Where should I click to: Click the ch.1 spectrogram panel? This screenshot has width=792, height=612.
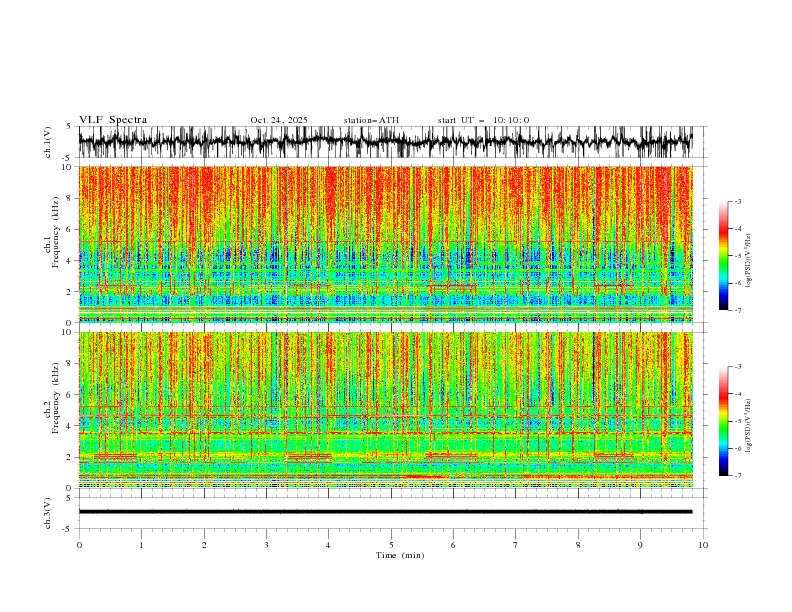click(x=386, y=244)
